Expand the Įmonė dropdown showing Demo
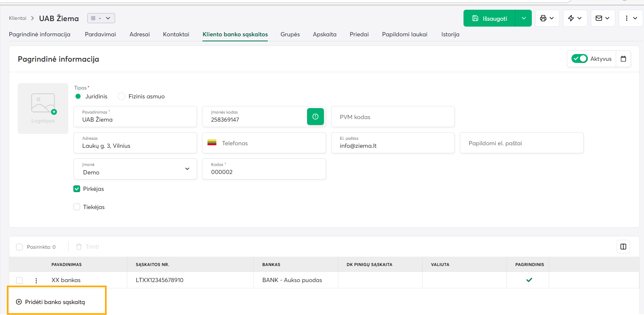Screen dimensions: 644x315 (135, 169)
